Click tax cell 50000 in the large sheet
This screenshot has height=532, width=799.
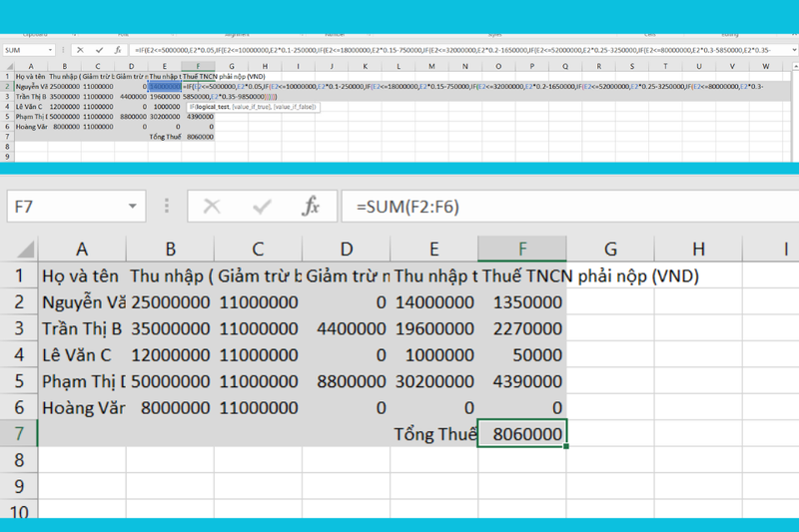(522, 355)
